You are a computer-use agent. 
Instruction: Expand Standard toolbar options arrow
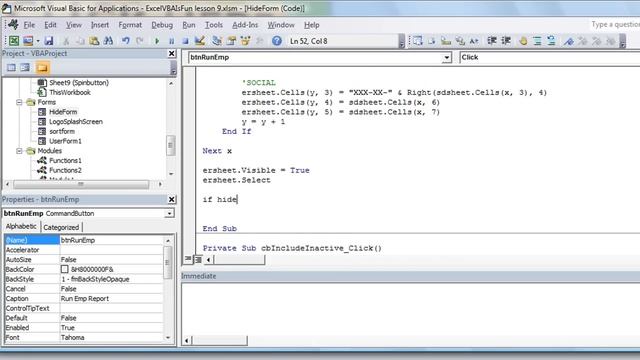(402, 41)
